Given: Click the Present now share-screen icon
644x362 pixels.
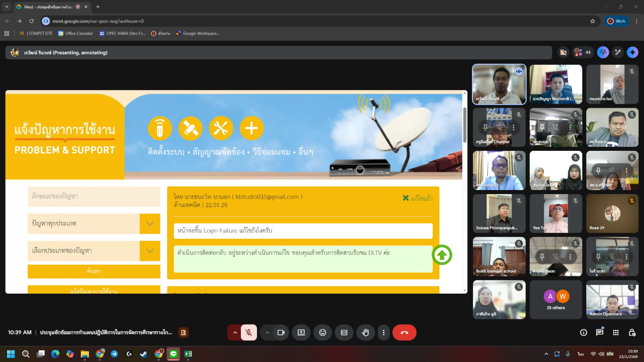Looking at the screenshot, I should tap(301, 332).
